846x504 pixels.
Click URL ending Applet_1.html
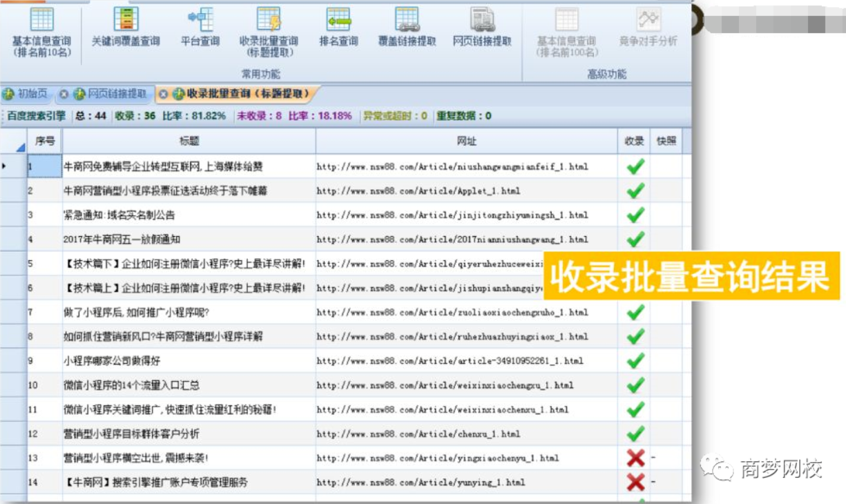(419, 191)
